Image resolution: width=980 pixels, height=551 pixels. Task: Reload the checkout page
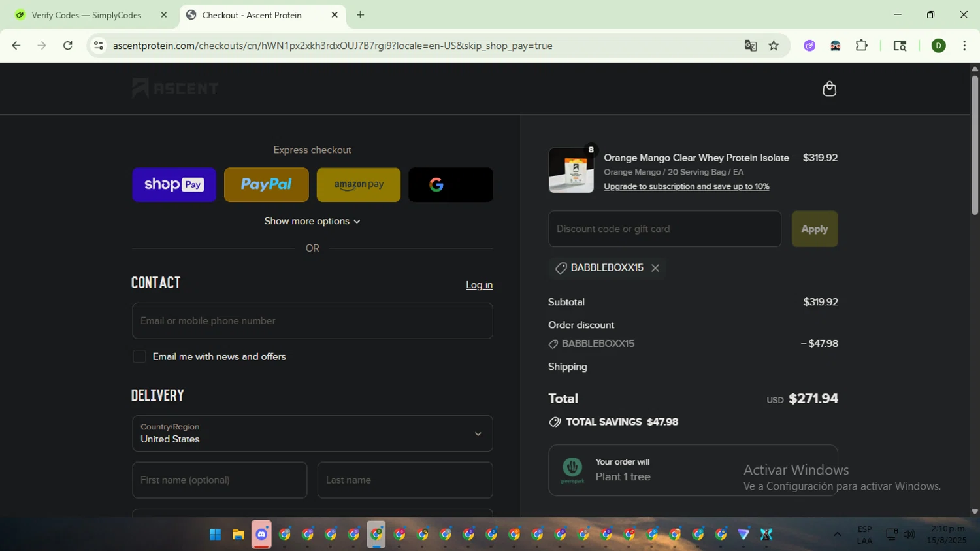(x=68, y=46)
